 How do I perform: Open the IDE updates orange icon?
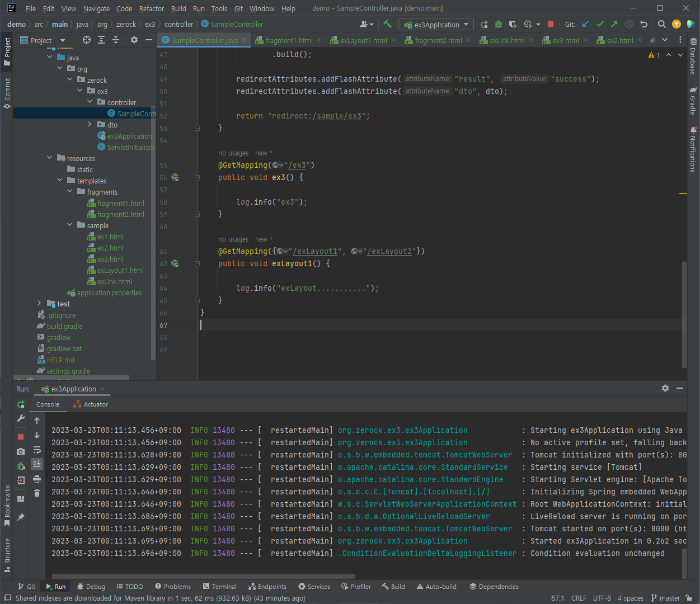tap(676, 24)
